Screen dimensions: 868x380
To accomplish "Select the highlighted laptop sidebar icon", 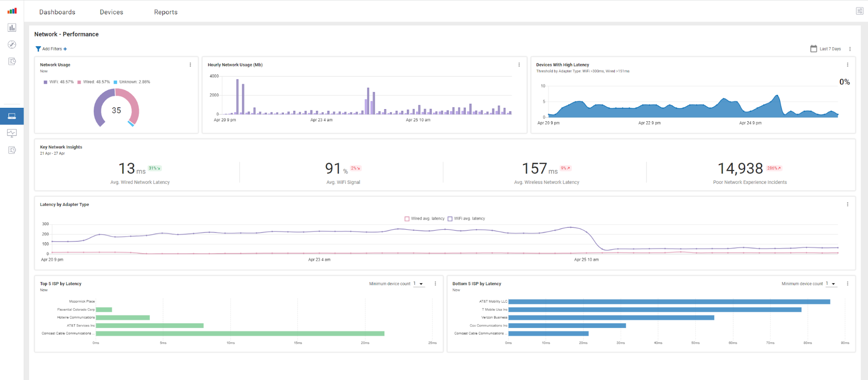I will click(x=12, y=116).
